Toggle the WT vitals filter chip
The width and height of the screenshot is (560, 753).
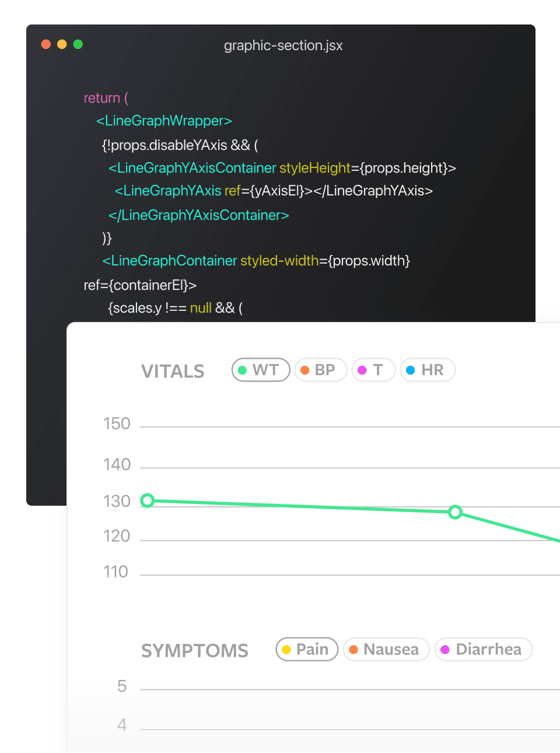[x=261, y=370]
